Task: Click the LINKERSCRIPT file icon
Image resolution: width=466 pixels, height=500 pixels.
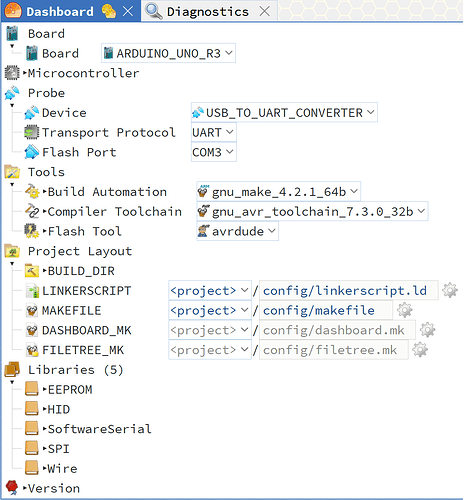Action: 32,291
